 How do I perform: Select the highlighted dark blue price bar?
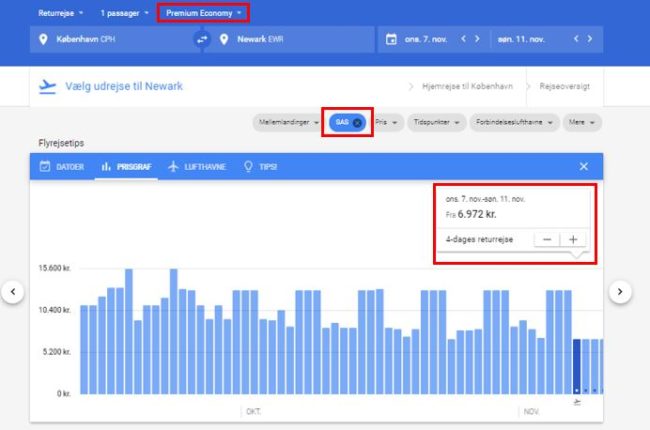[x=577, y=366]
